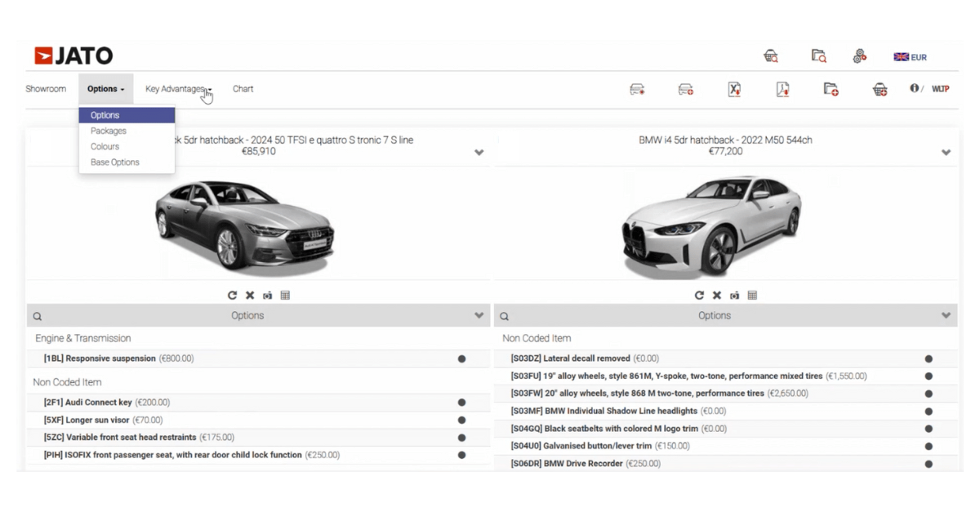The width and height of the screenshot is (980, 512).
Task: Click the camera icon beneath the Audi image
Action: pyautogui.click(x=267, y=295)
